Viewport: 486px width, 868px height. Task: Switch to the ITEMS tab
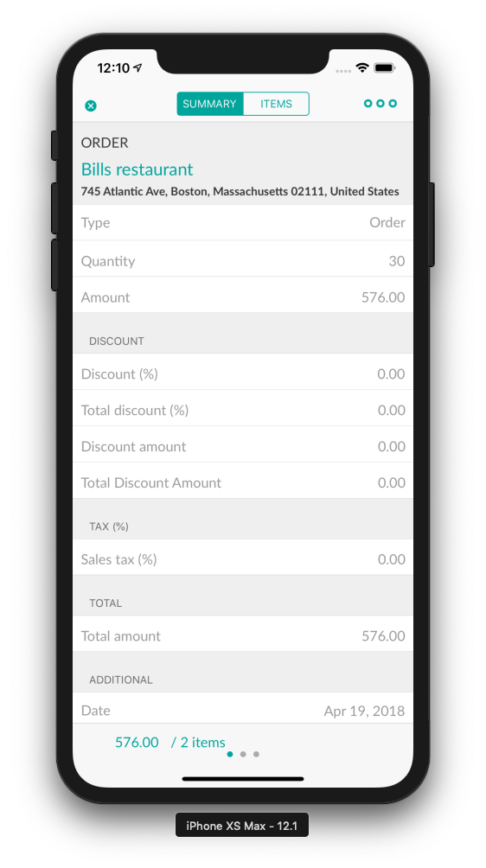[276, 104]
